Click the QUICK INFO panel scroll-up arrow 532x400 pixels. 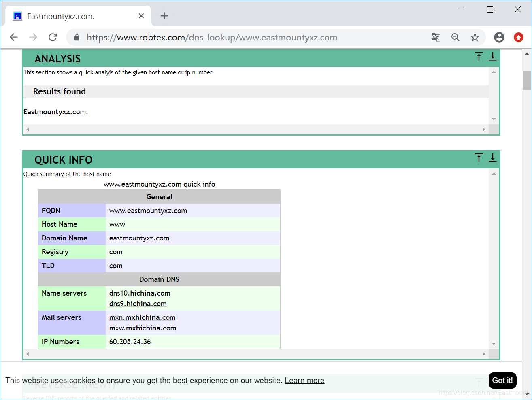[x=494, y=174]
